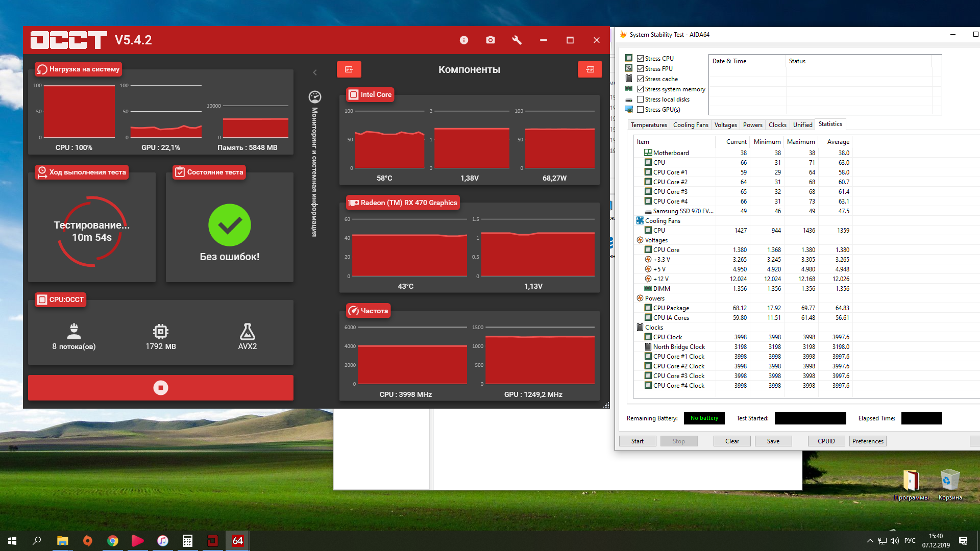This screenshot has width=980, height=551.
Task: Click right red view button beside Компоненты
Action: click(590, 69)
